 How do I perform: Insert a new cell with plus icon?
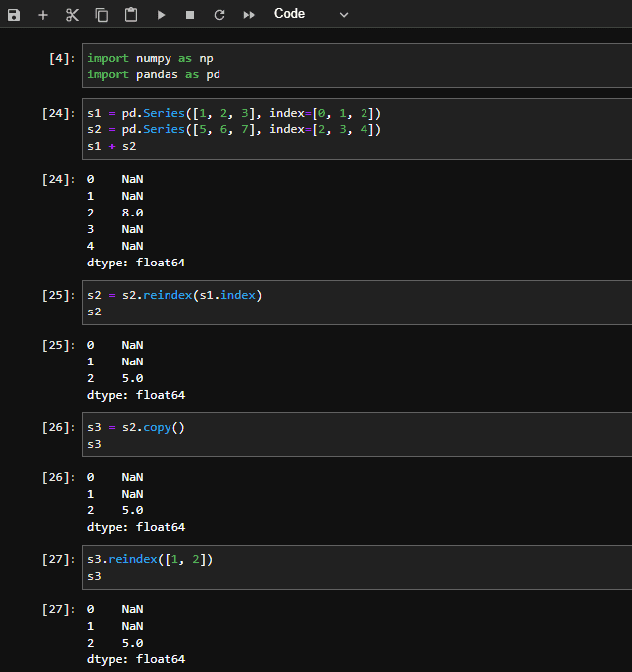click(43, 15)
